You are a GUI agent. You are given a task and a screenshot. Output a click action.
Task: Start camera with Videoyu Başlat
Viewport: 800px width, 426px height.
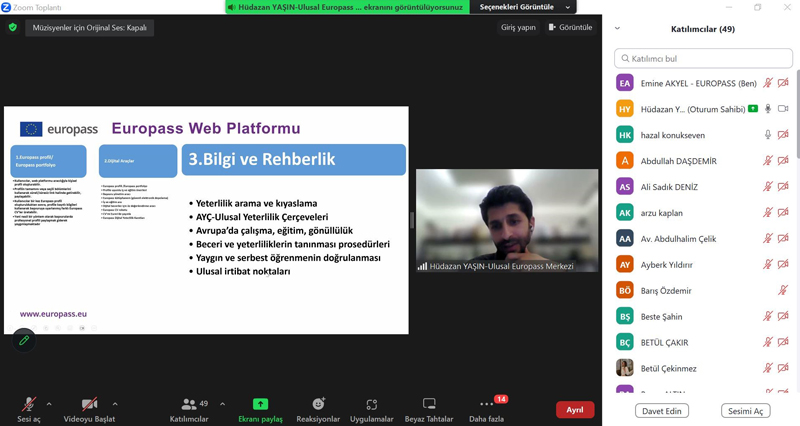click(x=89, y=410)
